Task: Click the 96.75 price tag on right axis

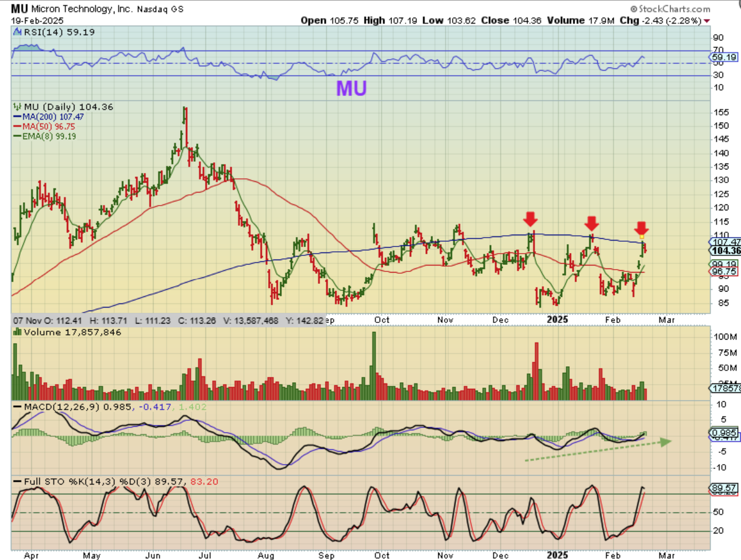Action: click(724, 271)
